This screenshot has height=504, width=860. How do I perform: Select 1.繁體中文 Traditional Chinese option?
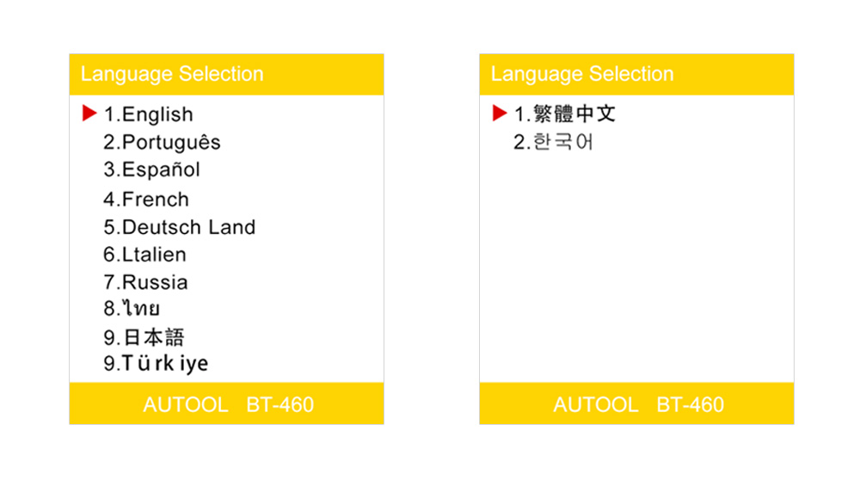(x=565, y=114)
